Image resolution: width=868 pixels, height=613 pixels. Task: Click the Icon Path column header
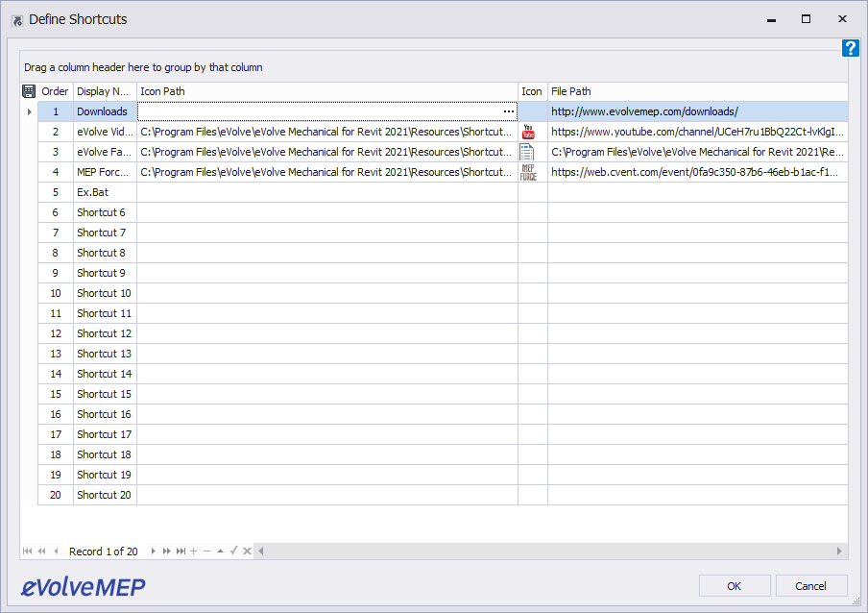tap(327, 91)
